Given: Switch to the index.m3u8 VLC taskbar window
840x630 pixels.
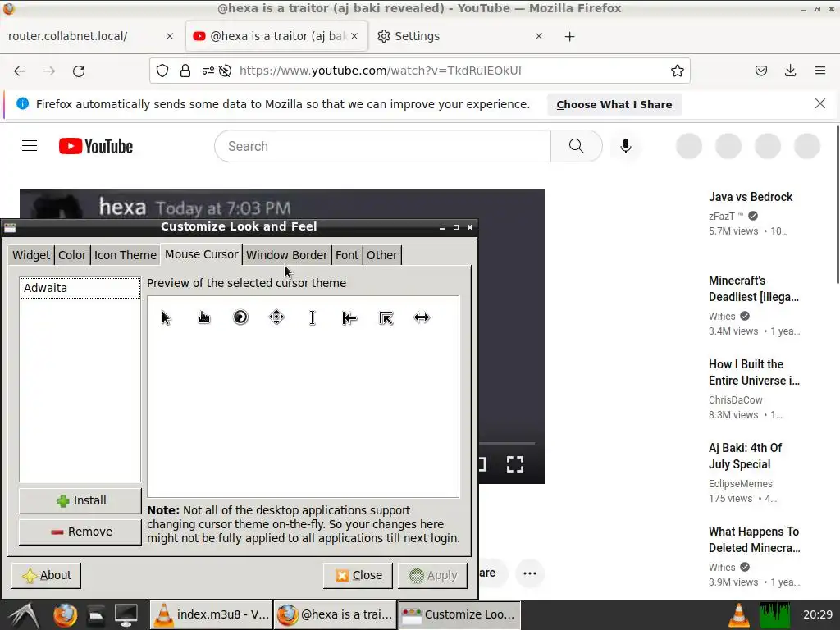Looking at the screenshot, I should 211,614.
